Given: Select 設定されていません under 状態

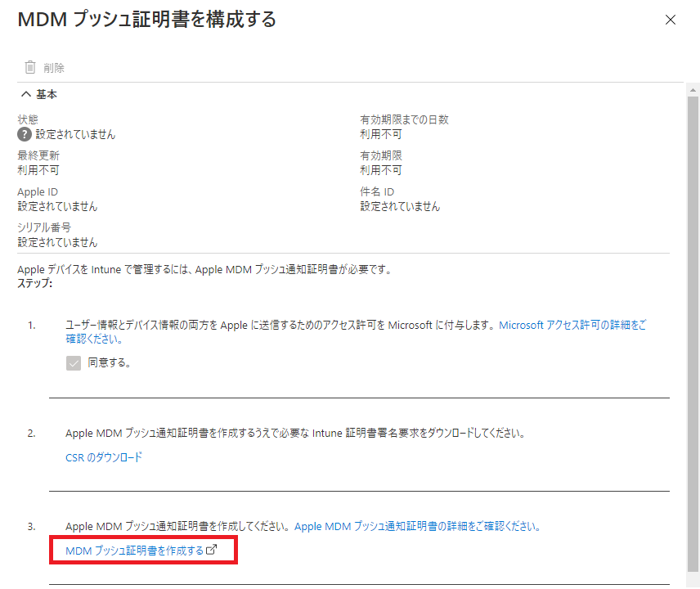Looking at the screenshot, I should [x=75, y=134].
